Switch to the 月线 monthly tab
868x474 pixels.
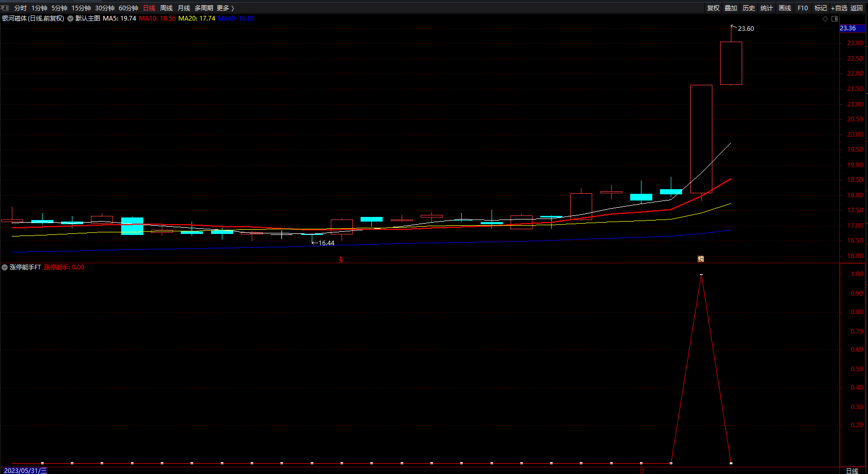tap(184, 8)
